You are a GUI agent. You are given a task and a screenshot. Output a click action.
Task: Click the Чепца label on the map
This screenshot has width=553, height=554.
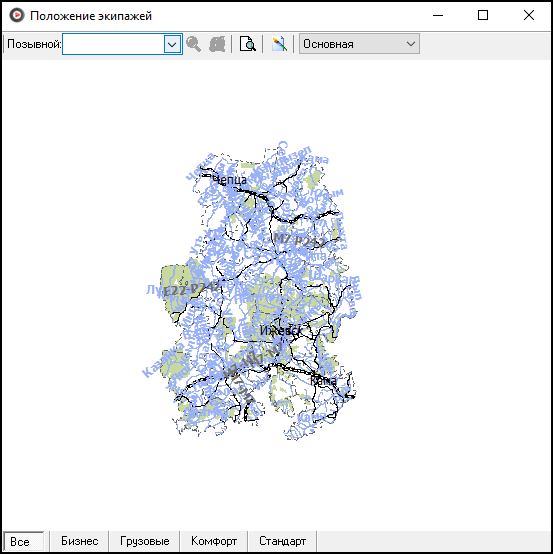[x=229, y=180]
